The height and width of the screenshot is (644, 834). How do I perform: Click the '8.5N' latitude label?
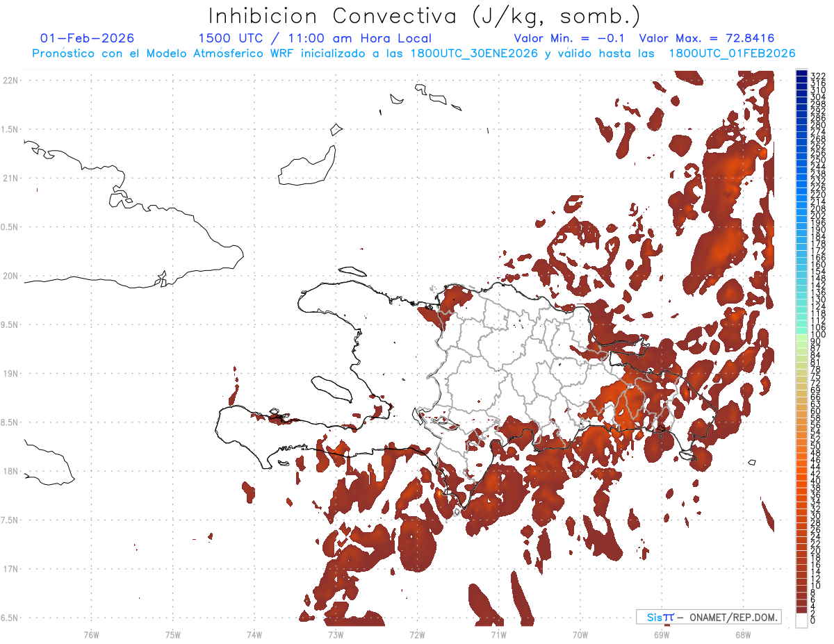(x=10, y=422)
